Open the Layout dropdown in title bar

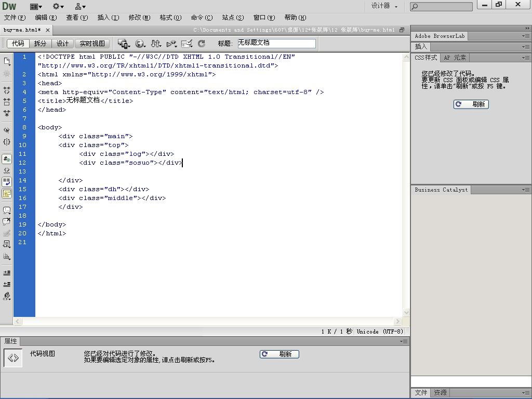(36, 6)
